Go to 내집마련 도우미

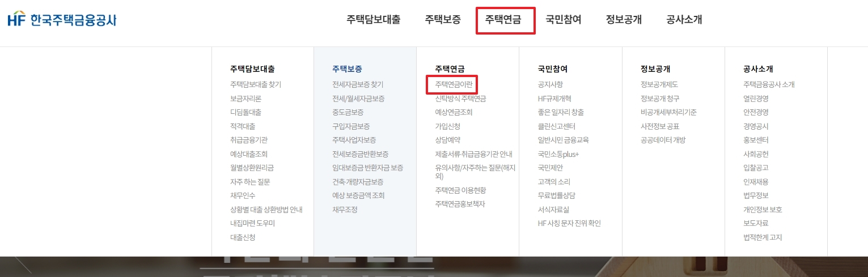click(252, 223)
